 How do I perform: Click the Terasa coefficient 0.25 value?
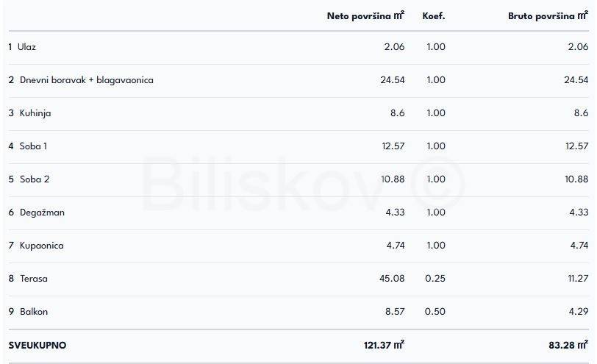[x=435, y=279]
